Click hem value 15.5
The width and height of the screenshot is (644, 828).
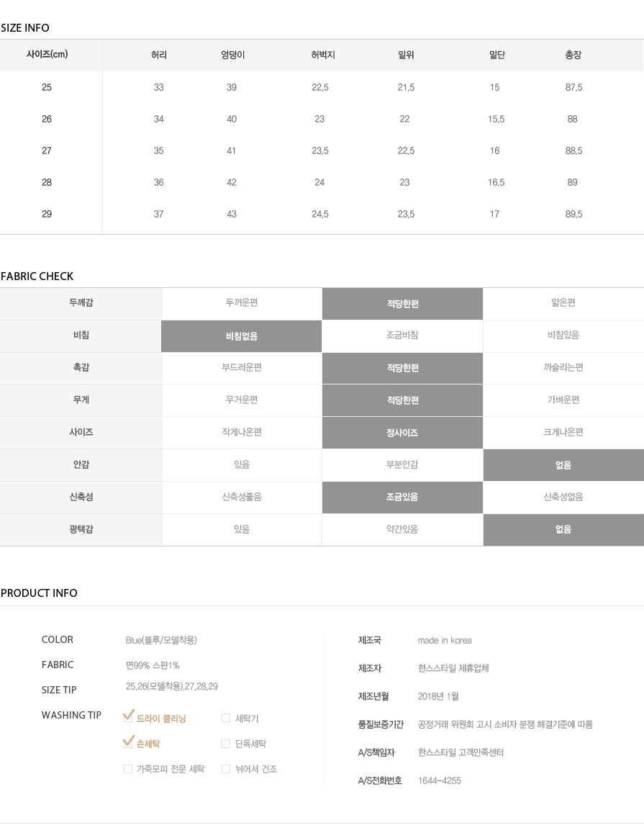tap(496, 119)
